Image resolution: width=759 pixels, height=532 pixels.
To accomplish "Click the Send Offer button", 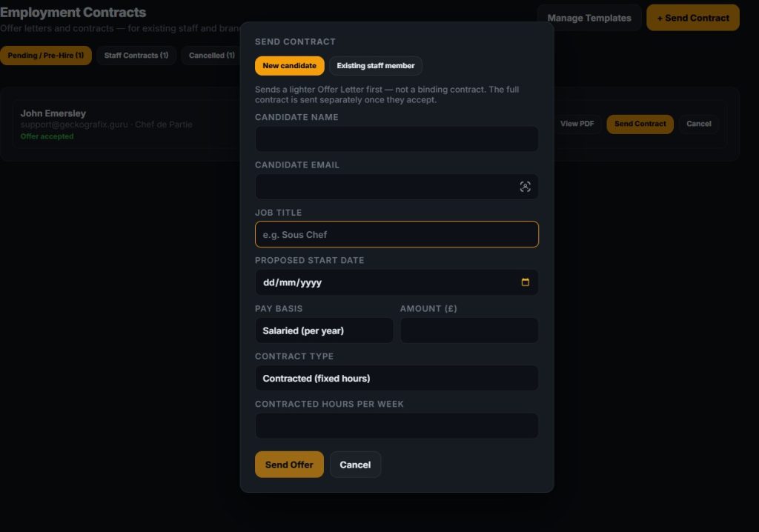I will coord(290,465).
